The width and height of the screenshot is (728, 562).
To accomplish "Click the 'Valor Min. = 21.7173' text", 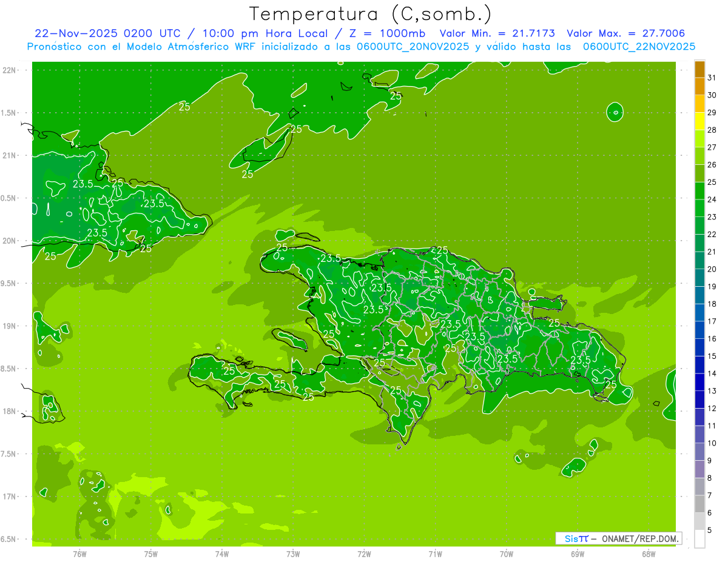I will (x=497, y=33).
